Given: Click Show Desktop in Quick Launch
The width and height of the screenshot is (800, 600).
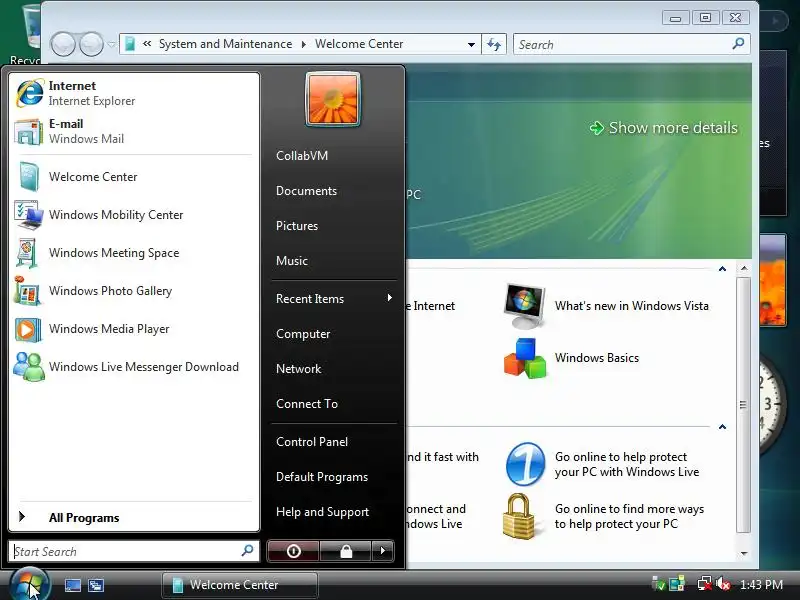Looking at the screenshot, I should (x=72, y=585).
